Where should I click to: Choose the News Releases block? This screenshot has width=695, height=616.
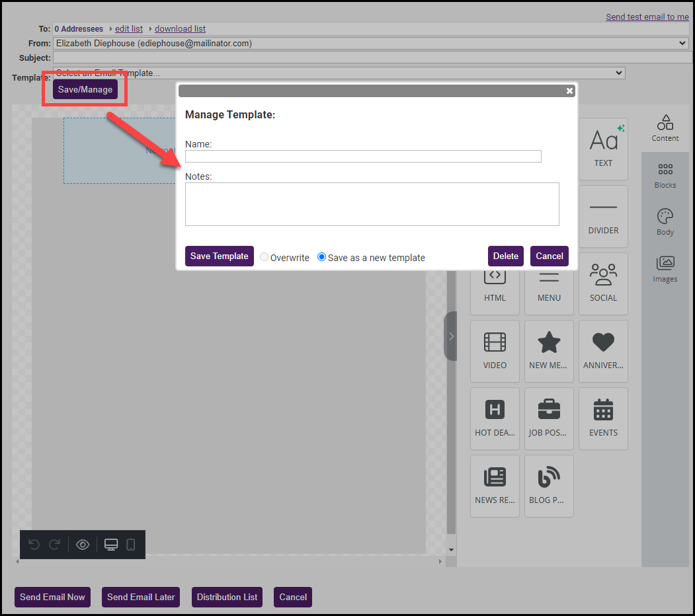pyautogui.click(x=495, y=486)
